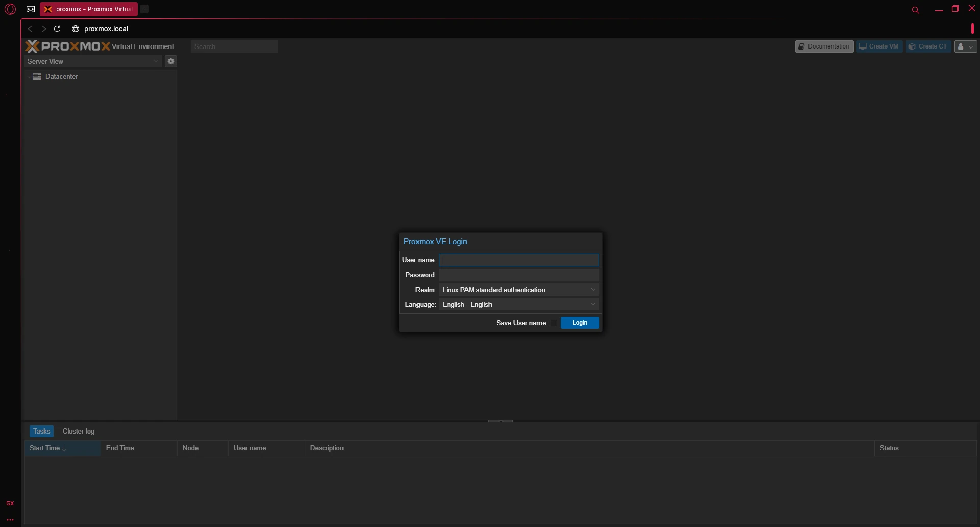Screen dimensions: 980x527
Task: Click the Datacenter server icon in the tree
Action: point(37,76)
